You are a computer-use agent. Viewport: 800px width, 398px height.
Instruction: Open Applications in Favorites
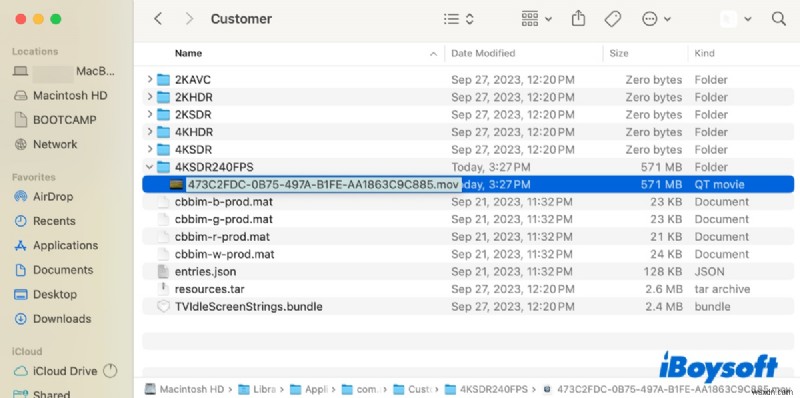[65, 245]
